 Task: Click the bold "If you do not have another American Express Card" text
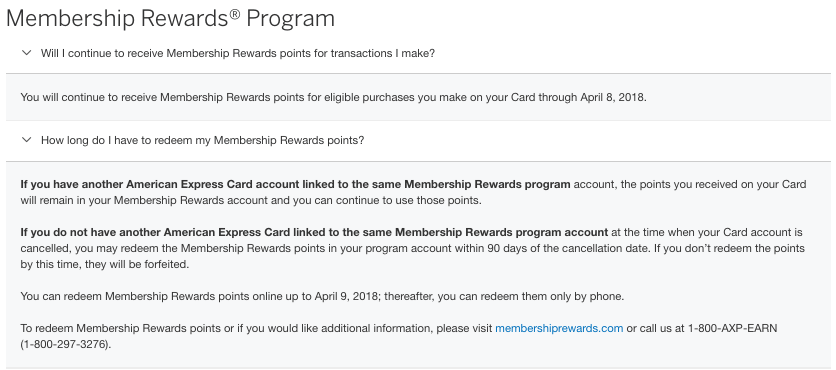pos(314,232)
